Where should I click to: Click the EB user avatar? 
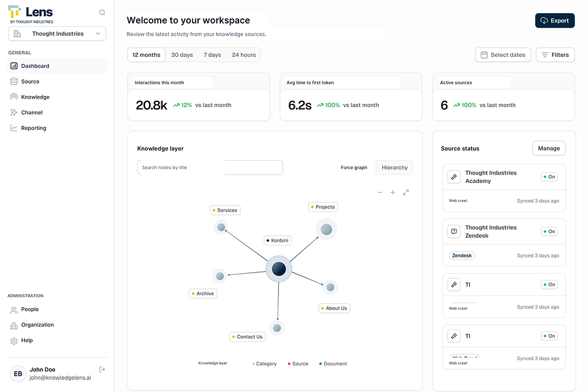pyautogui.click(x=18, y=374)
